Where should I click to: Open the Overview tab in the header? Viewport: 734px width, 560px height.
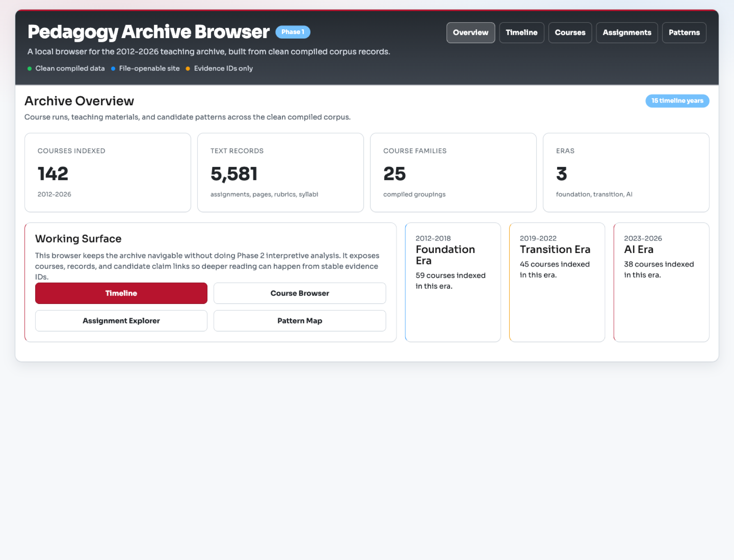click(470, 33)
